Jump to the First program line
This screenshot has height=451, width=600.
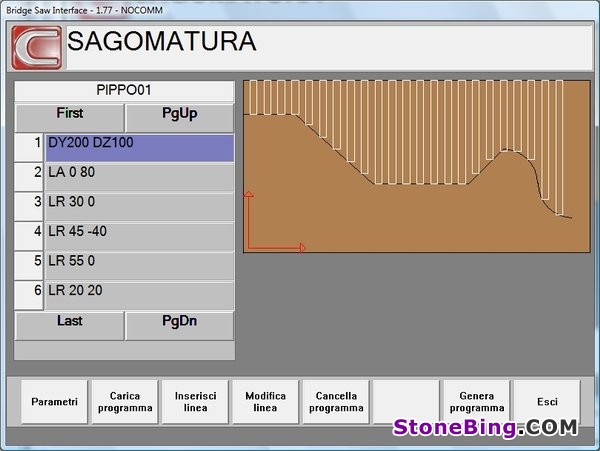click(70, 118)
